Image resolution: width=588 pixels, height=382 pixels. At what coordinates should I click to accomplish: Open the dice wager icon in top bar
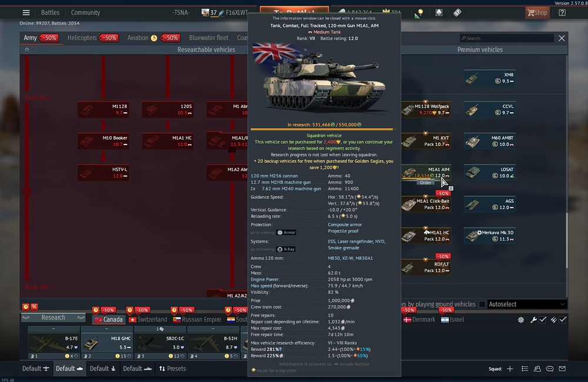pyautogui.click(x=439, y=13)
